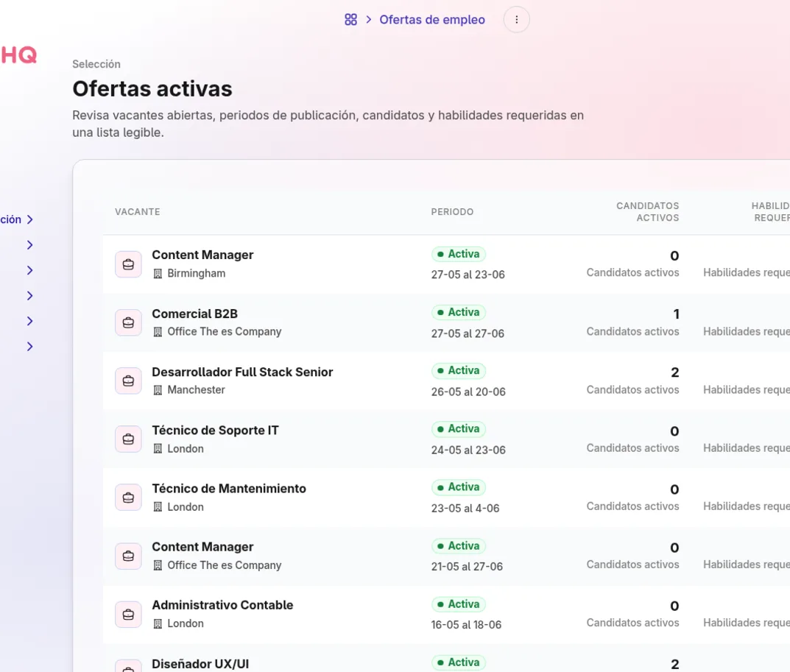The height and width of the screenshot is (672, 790).
Task: Click briefcase icon for Content Manager Birmingham
Action: pos(128,264)
